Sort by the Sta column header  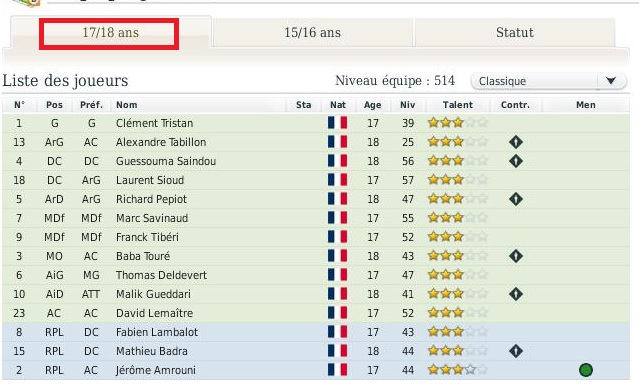pyautogui.click(x=304, y=105)
